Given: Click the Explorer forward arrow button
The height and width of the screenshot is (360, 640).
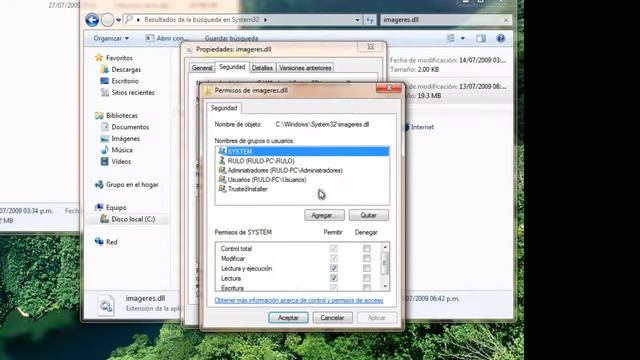Looking at the screenshot, I should pyautogui.click(x=107, y=20).
